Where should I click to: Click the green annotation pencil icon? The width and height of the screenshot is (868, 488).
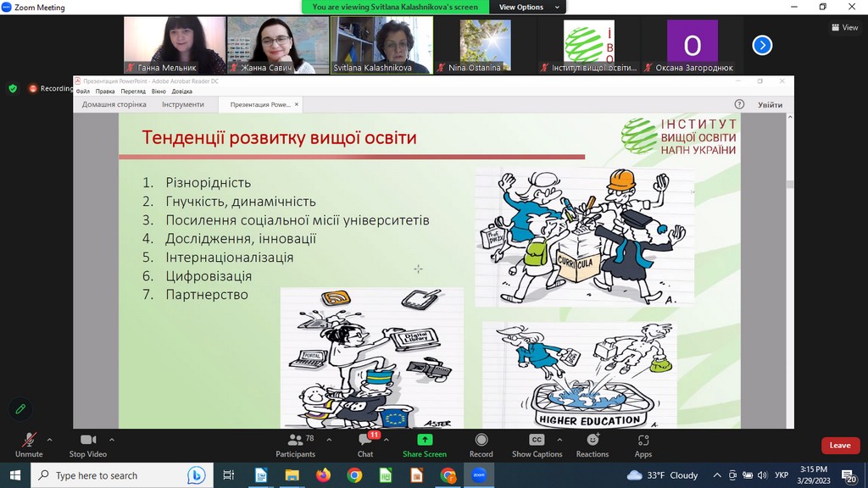pos(20,409)
